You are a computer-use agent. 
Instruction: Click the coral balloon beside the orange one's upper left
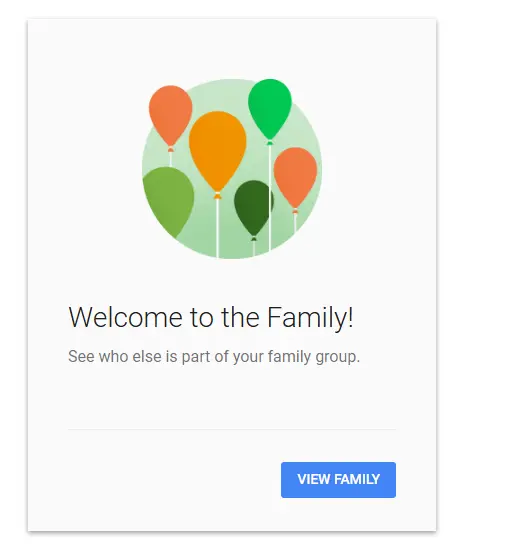[x=170, y=114]
